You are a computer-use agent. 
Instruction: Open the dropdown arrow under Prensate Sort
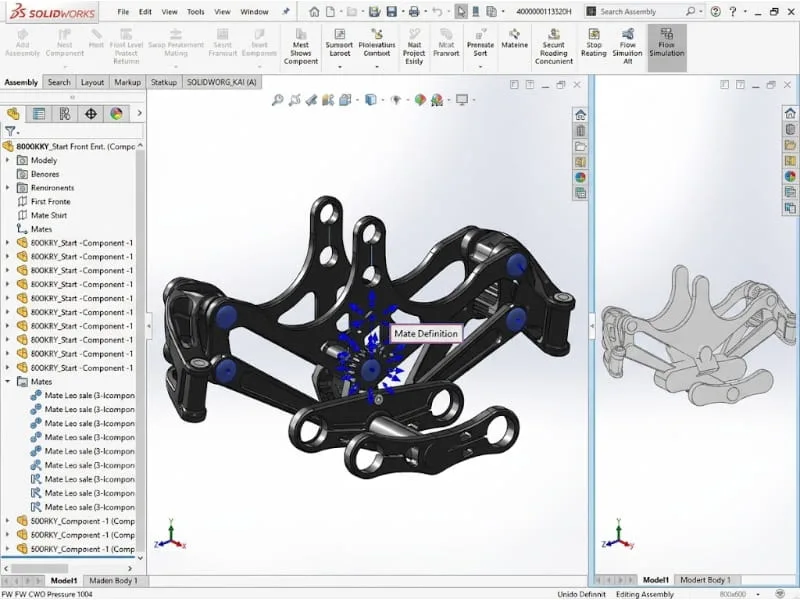tap(480, 67)
